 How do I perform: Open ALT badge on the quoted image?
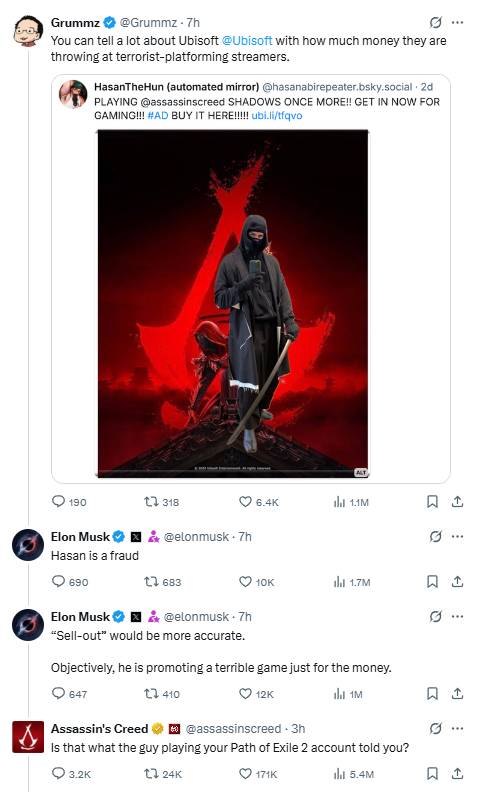pyautogui.click(x=361, y=472)
